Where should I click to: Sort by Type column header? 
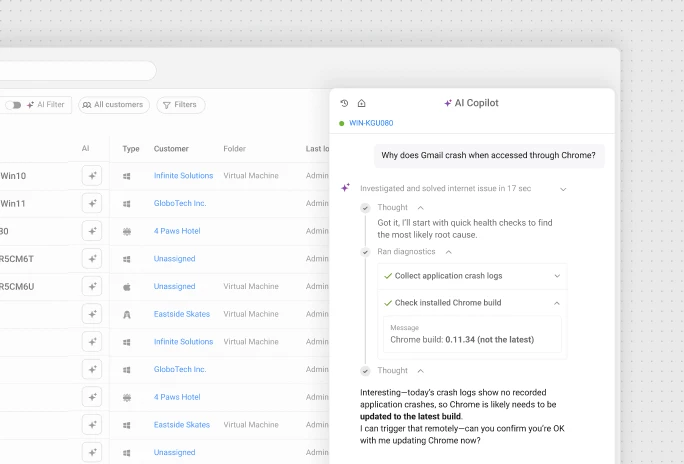click(x=131, y=149)
